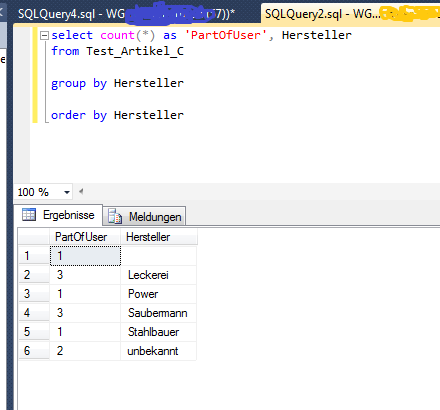Screen dimensions: 440x410
Task: Click the horizontal scroll left arrow
Action: pos(81,192)
